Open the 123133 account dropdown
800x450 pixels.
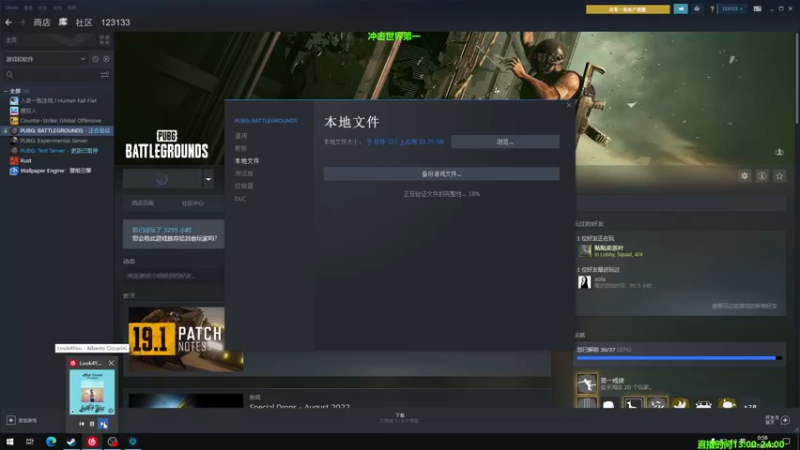732,9
